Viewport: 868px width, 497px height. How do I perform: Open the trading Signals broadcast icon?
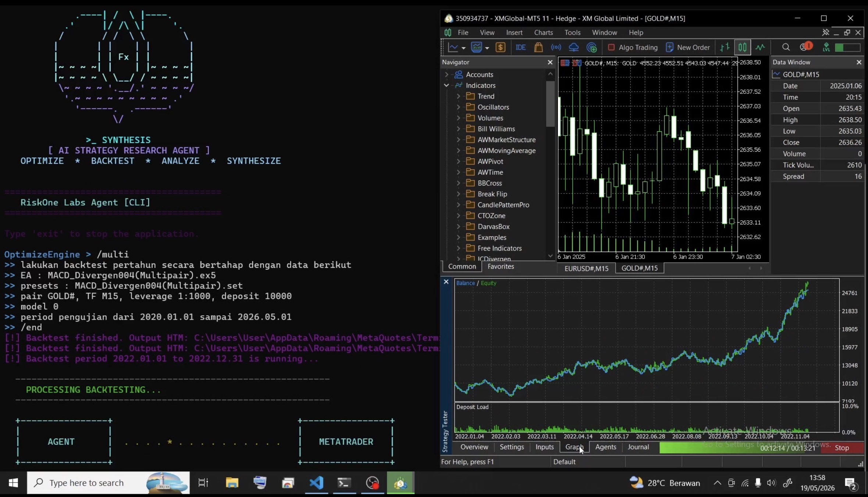[x=556, y=47]
